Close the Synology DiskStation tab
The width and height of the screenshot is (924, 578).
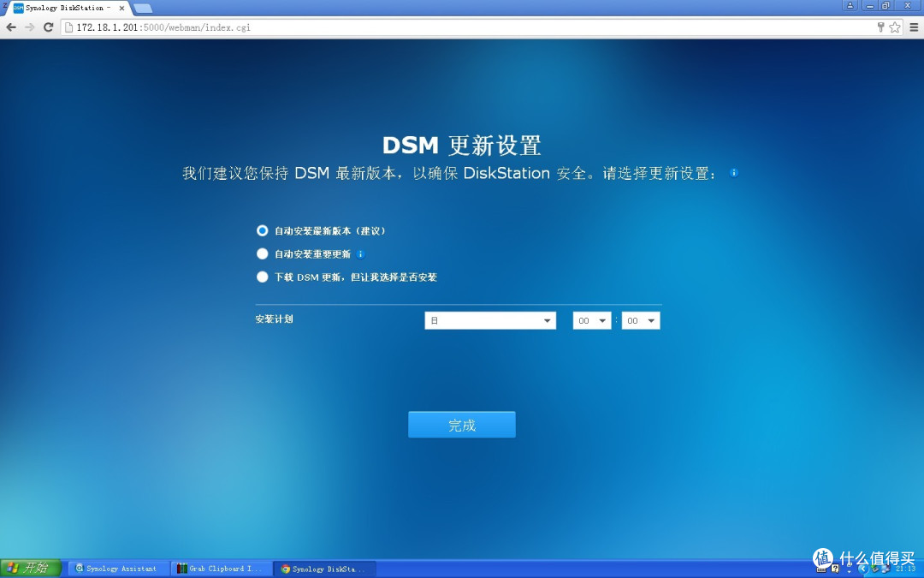tap(121, 9)
